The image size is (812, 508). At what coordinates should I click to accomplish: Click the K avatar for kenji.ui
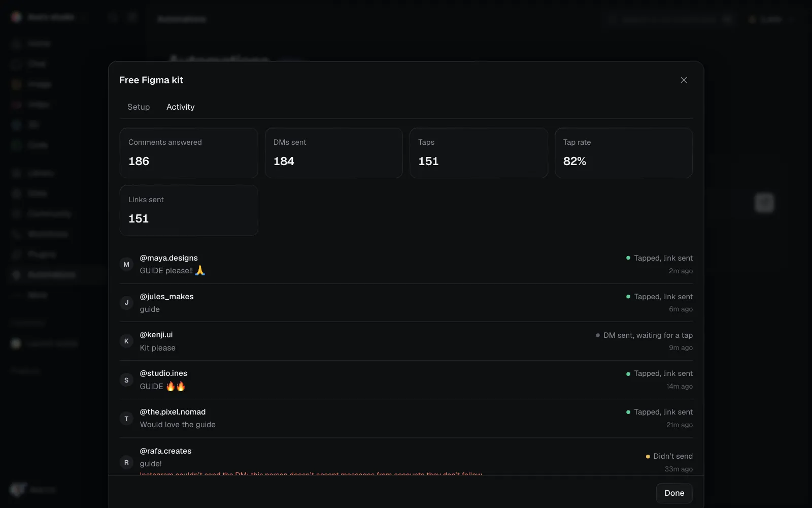pyautogui.click(x=126, y=341)
